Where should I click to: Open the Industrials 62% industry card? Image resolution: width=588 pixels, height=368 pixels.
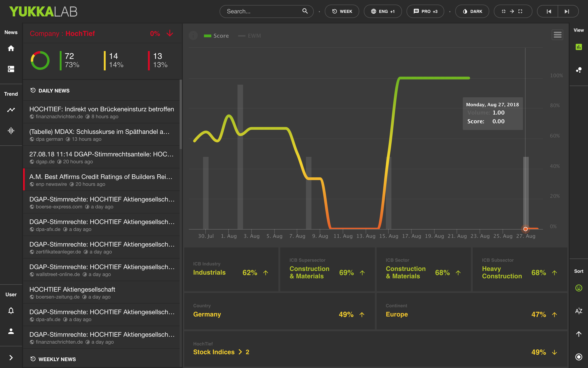click(231, 269)
